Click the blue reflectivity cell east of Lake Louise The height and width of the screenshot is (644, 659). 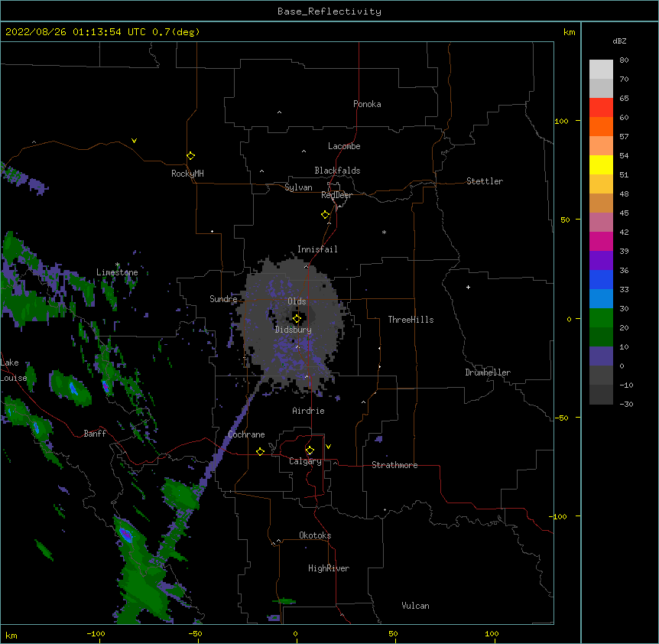tap(73, 389)
